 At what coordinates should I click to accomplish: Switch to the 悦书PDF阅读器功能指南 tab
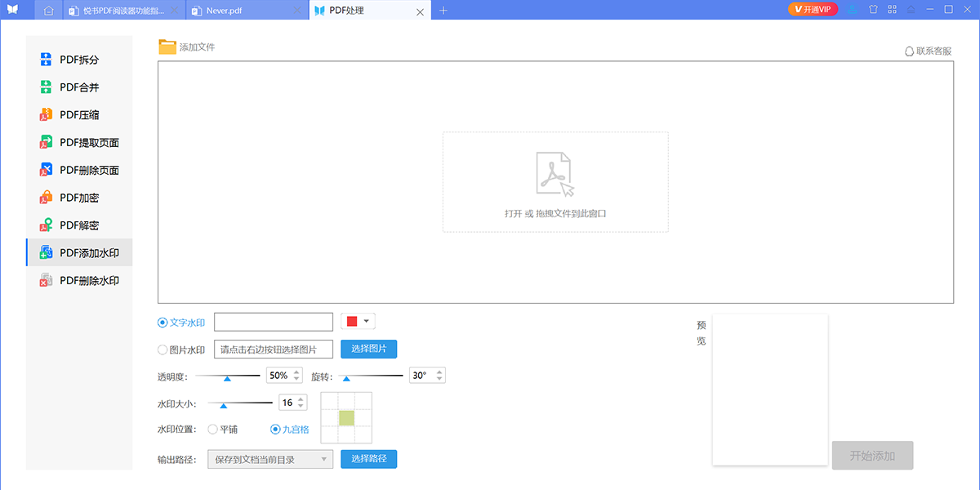[122, 11]
